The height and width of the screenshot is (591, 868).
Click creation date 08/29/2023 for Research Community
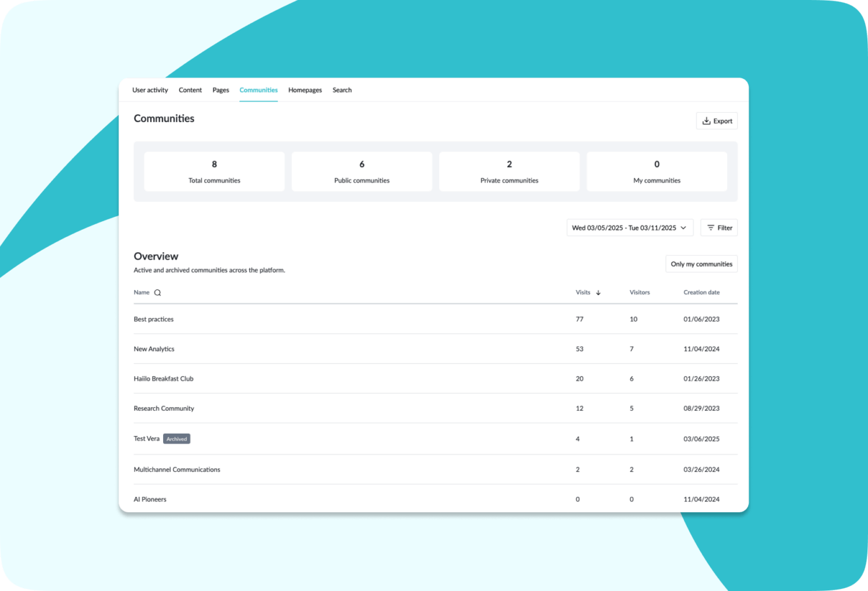tap(702, 409)
